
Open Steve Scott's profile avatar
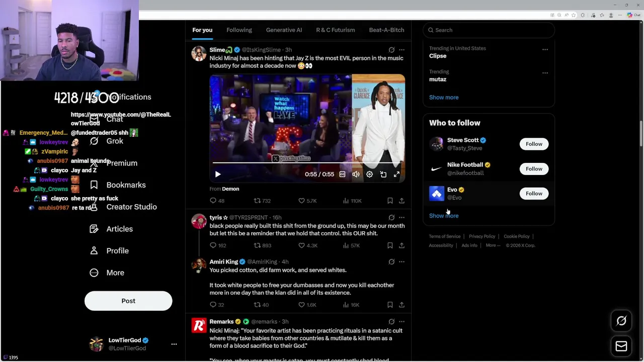[x=437, y=144]
